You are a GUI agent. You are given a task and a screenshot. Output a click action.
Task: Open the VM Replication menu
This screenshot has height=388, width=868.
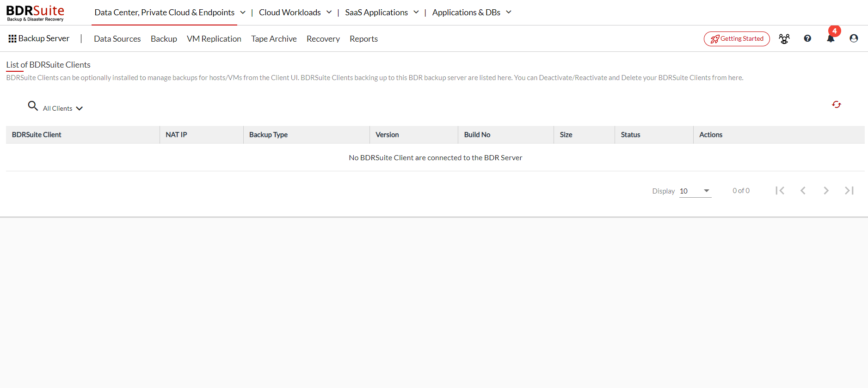(x=214, y=39)
